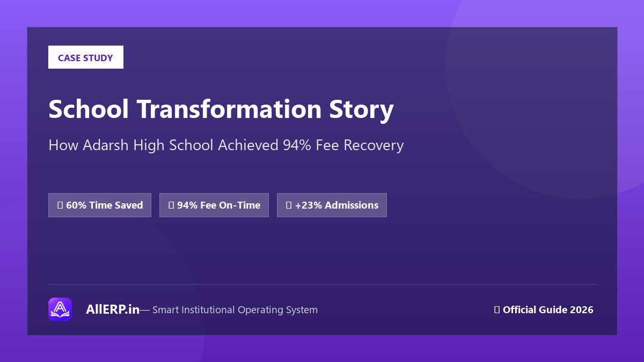The width and height of the screenshot is (644, 362).
Task: Select the 60% Time Saved tag
Action: point(100,205)
